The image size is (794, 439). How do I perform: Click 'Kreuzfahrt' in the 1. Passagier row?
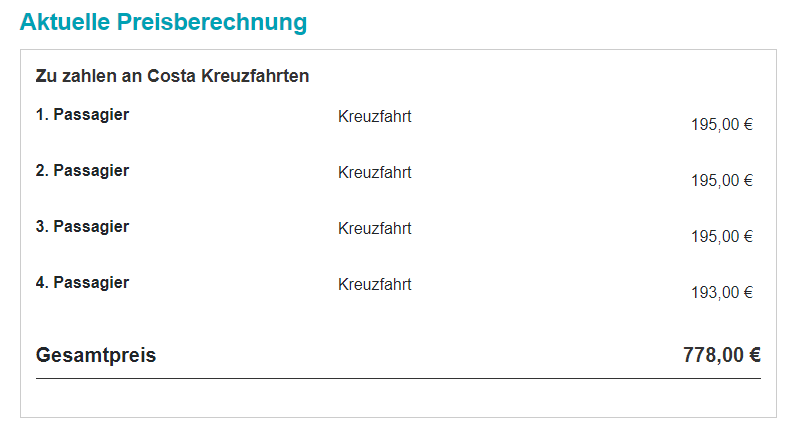(x=375, y=117)
